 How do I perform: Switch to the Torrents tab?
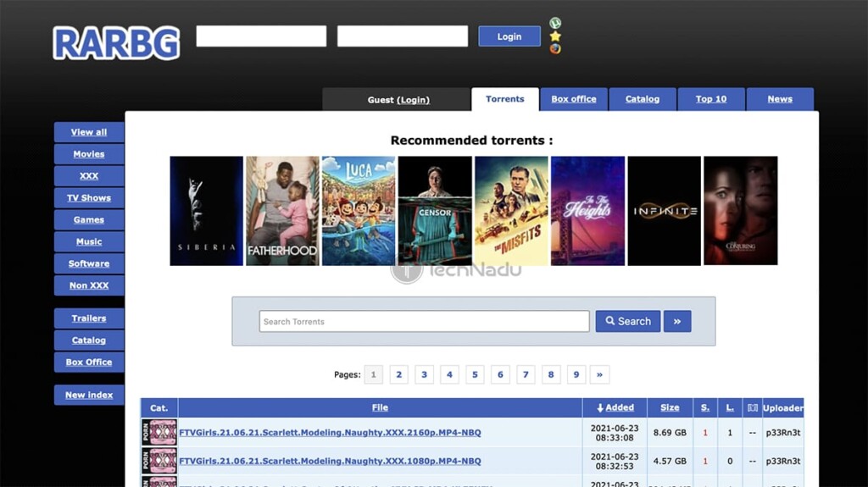pos(505,99)
